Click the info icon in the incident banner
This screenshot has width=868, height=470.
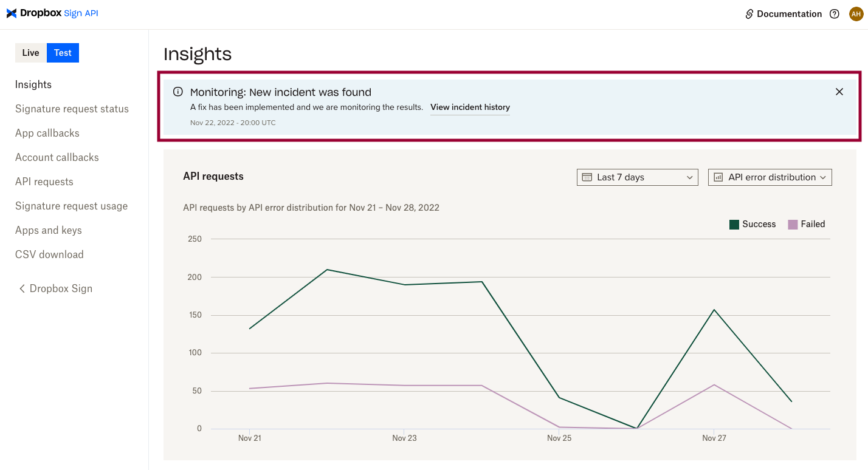[177, 91]
